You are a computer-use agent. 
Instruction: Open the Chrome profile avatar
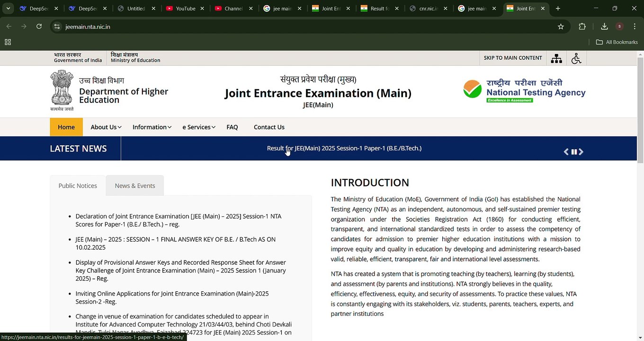[x=619, y=27]
